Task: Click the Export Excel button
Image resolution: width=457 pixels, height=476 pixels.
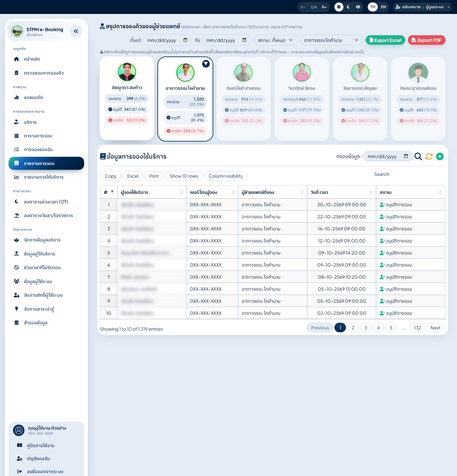Action: [385, 40]
